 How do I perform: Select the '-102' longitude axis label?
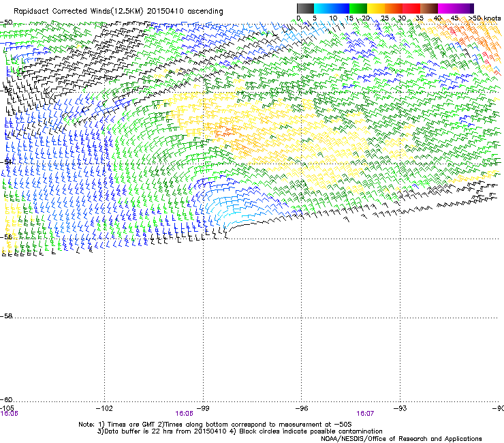[104, 408]
